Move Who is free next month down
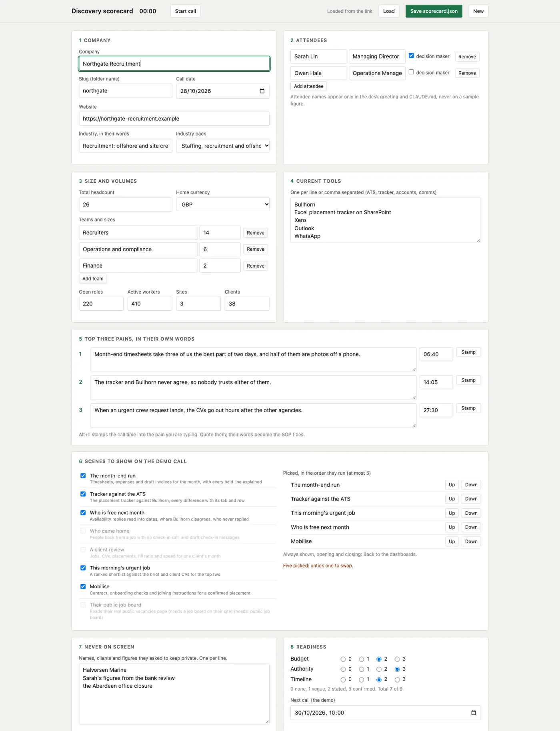Viewport: 560px width, 731px height. (x=471, y=527)
